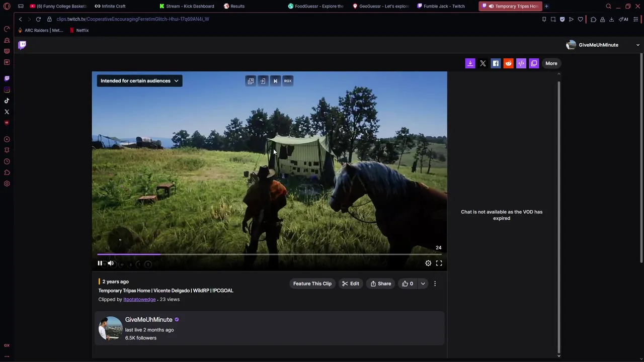Image resolution: width=644 pixels, height=362 pixels.
Task: Open the ad blocker shield icon
Action: coord(562,19)
